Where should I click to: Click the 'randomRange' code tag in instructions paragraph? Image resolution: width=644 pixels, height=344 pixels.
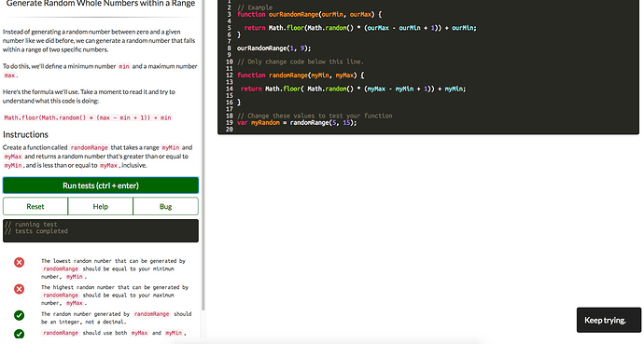[x=89, y=147]
